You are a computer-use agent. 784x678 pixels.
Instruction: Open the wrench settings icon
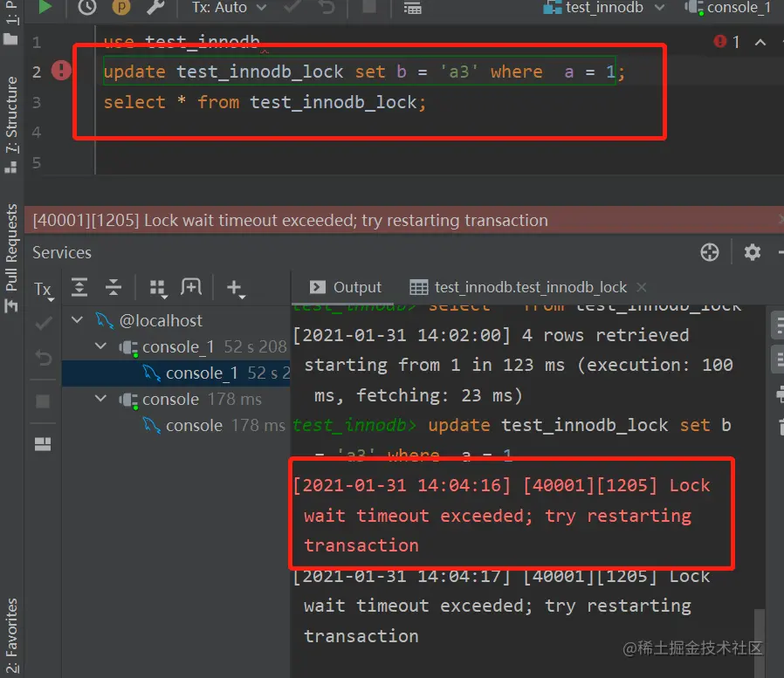(155, 7)
